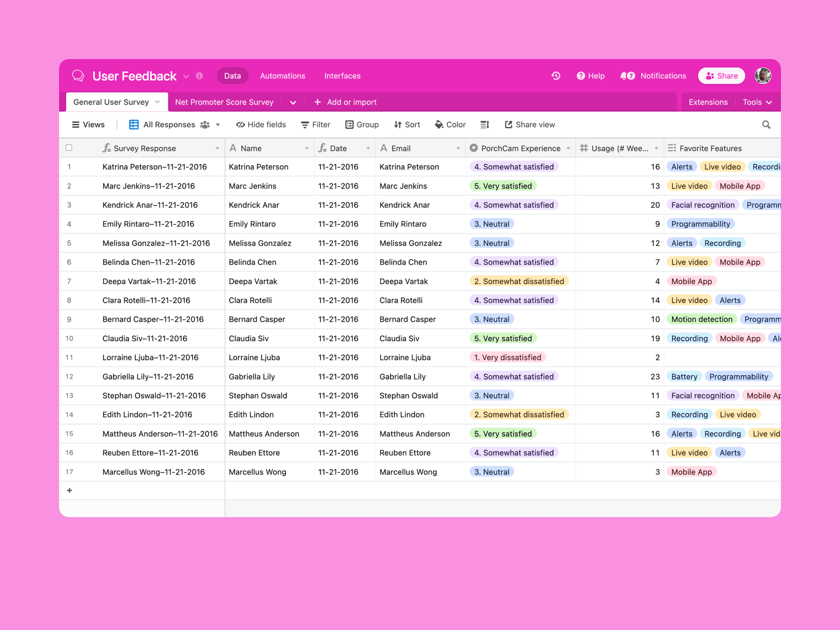Click the text field icon in the Name header

(233, 148)
